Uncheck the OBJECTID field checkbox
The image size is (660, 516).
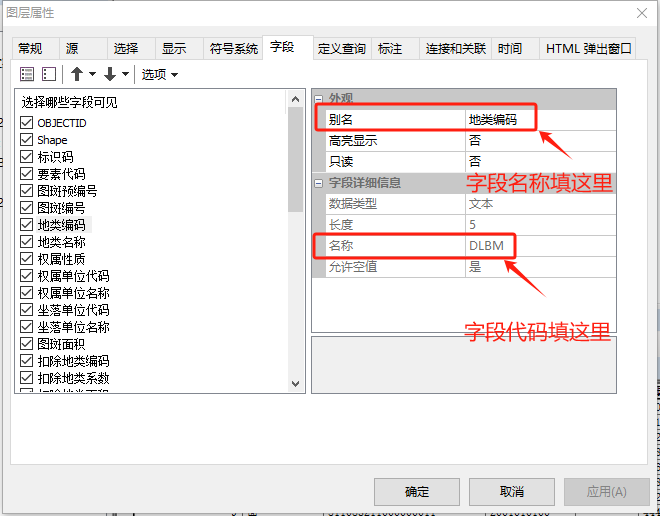point(27,123)
